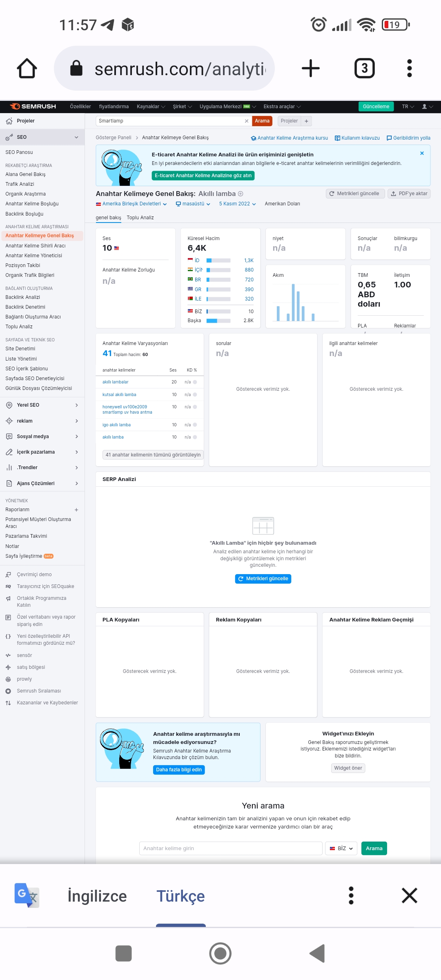This screenshot has height=980, width=441.
Task: Click the gray Metrikleri güncelle header button
Action: tap(354, 194)
